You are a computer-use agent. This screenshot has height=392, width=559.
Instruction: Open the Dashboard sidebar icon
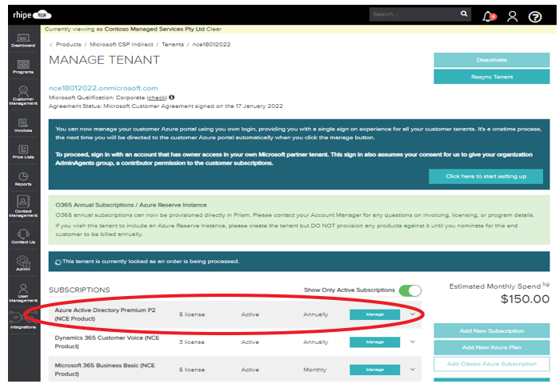pos(23,40)
